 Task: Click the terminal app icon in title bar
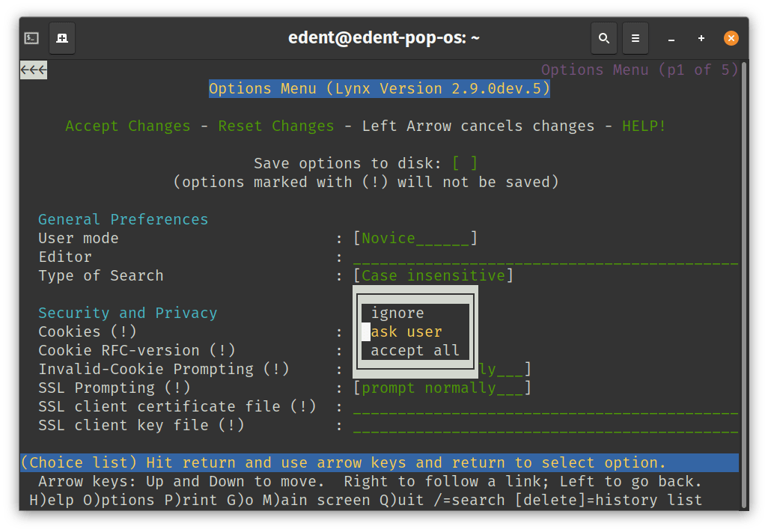[32, 38]
